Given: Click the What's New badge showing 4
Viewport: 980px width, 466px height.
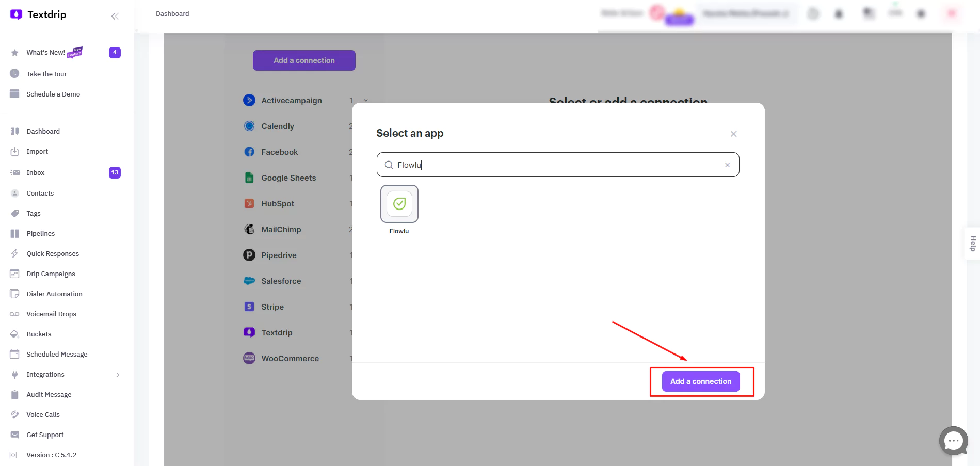Looking at the screenshot, I should [x=115, y=52].
